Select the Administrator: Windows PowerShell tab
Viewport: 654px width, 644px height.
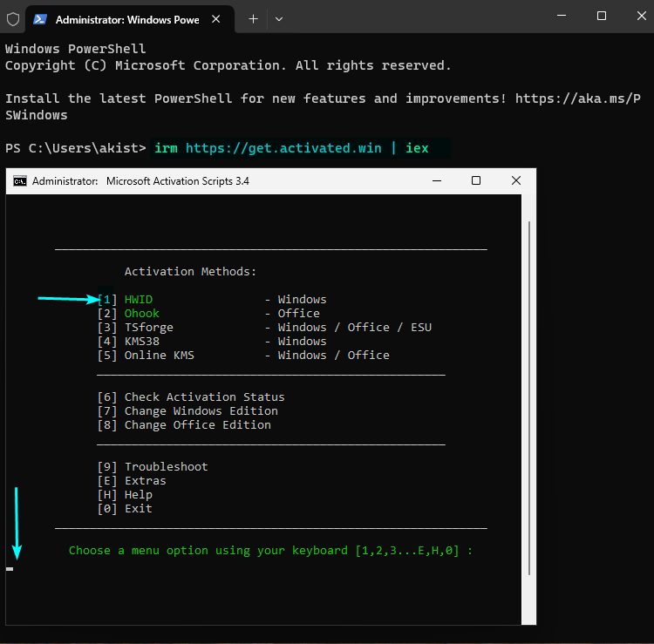point(130,19)
